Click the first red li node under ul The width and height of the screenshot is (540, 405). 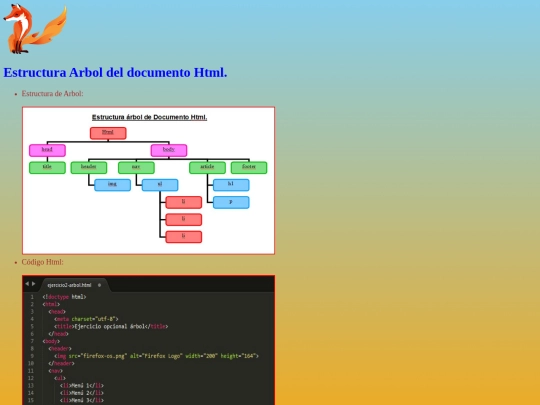[184, 202]
